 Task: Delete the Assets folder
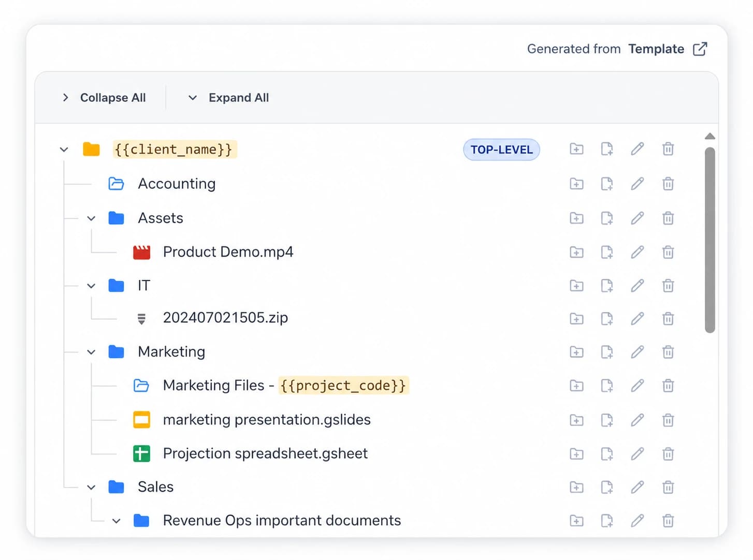coord(668,218)
